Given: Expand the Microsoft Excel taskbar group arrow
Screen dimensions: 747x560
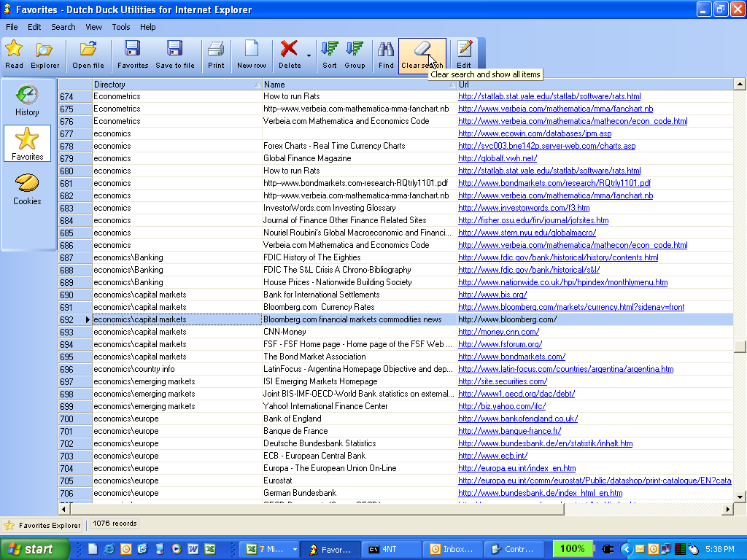Looking at the screenshot, I should click(x=295, y=549).
